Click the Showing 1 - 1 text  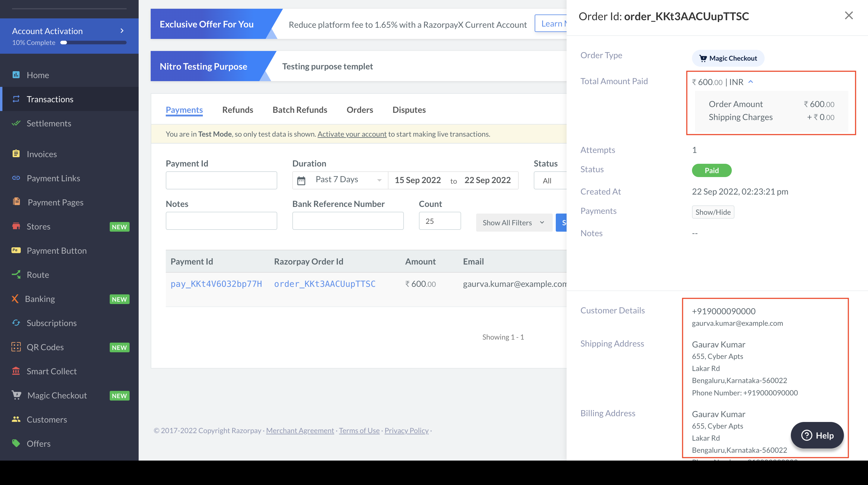(x=503, y=337)
